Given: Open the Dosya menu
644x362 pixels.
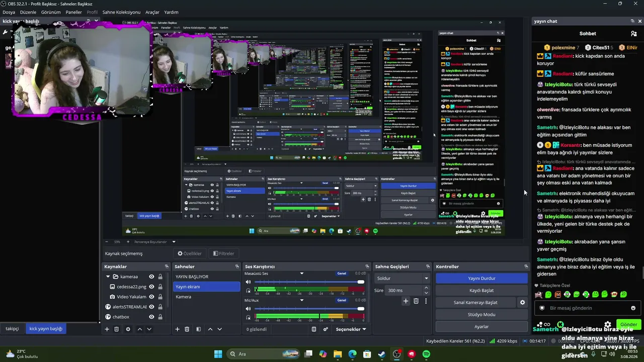Looking at the screenshot, I should 9,12.
